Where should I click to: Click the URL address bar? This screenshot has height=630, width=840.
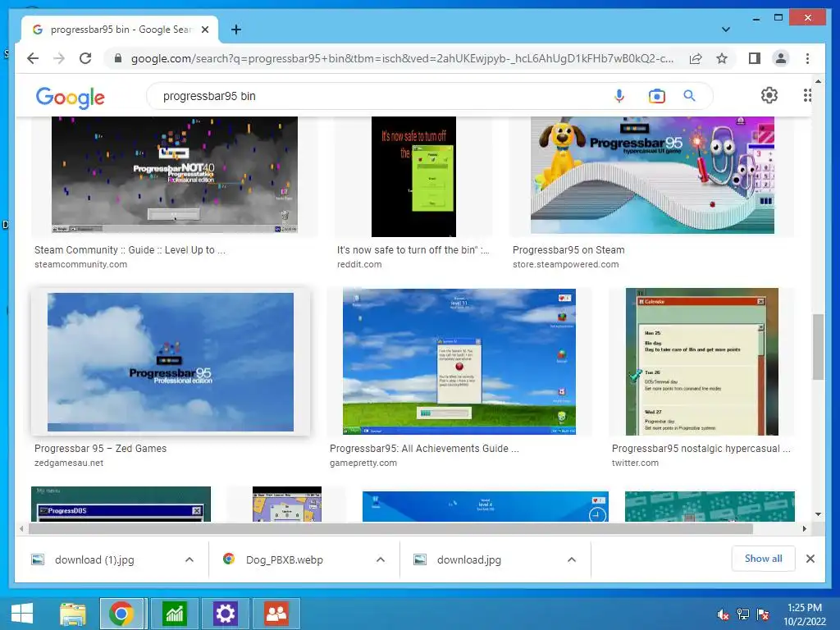(402, 58)
